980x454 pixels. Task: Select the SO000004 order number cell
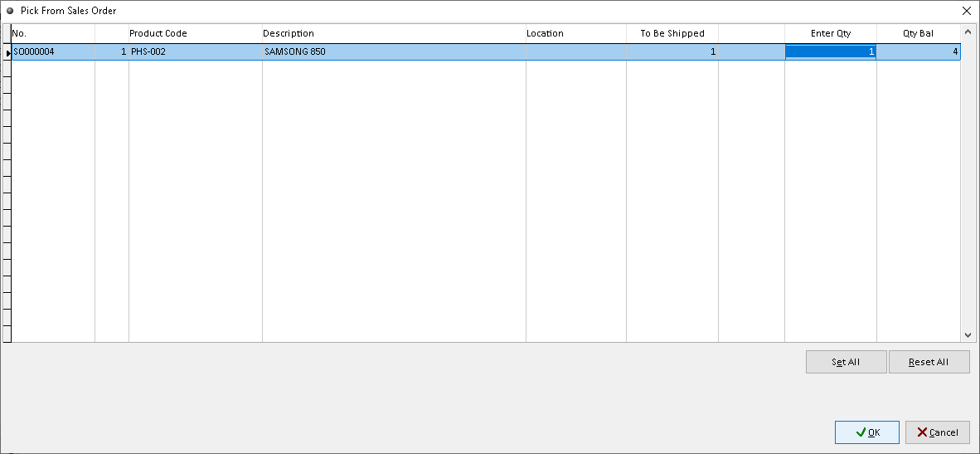point(53,52)
